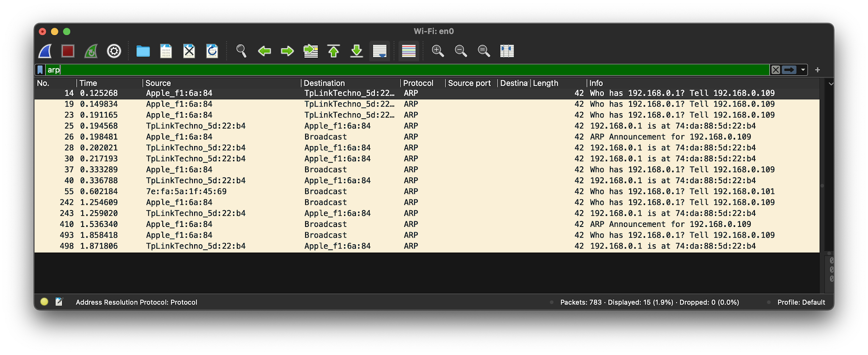The height and width of the screenshot is (355, 868).
Task: Click the Profile: Default status entry
Action: pos(801,302)
